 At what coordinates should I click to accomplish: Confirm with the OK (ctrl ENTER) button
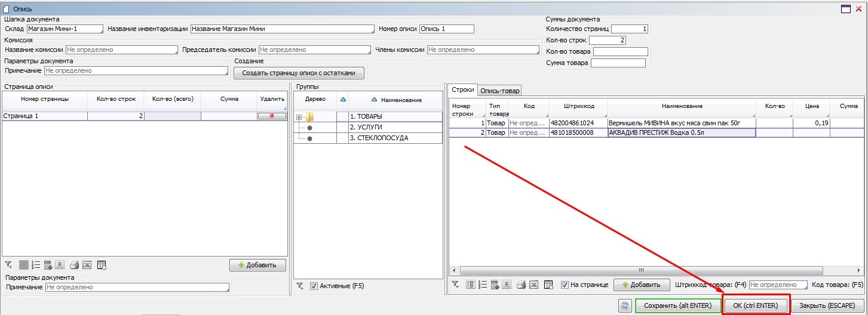(756, 305)
